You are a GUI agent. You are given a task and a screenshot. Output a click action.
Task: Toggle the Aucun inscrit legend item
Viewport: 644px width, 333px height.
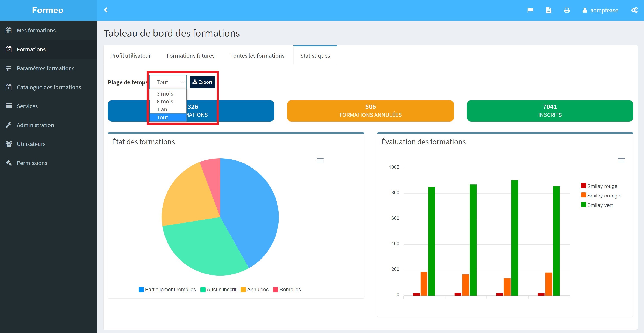[x=218, y=290]
